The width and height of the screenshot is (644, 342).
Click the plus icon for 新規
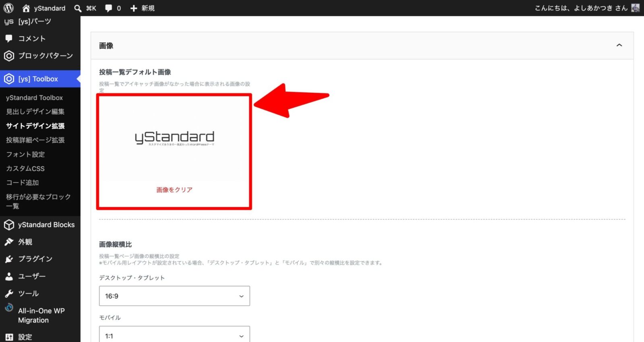tap(134, 8)
